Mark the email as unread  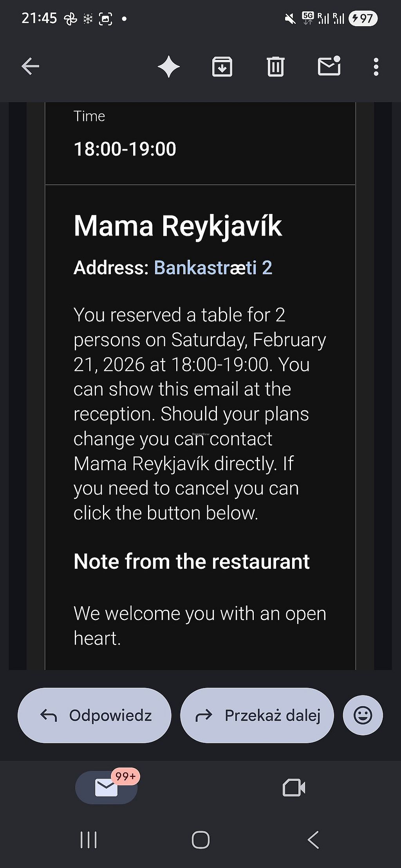[329, 66]
